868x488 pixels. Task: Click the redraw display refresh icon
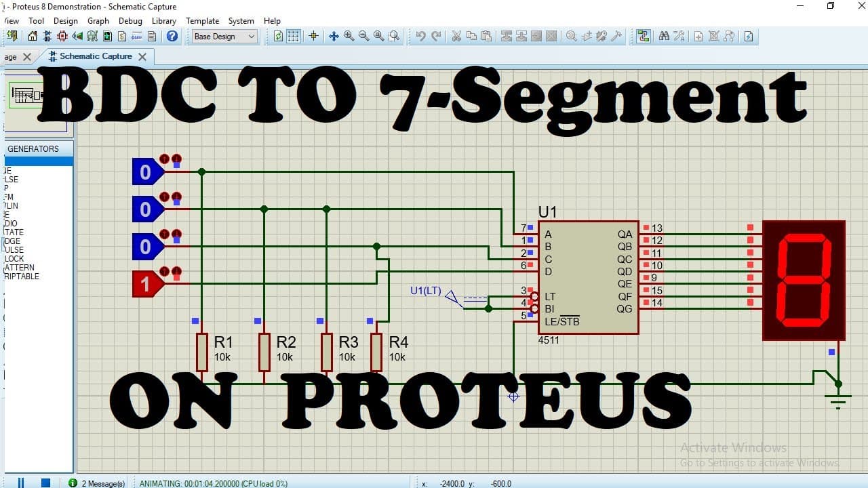click(x=278, y=36)
